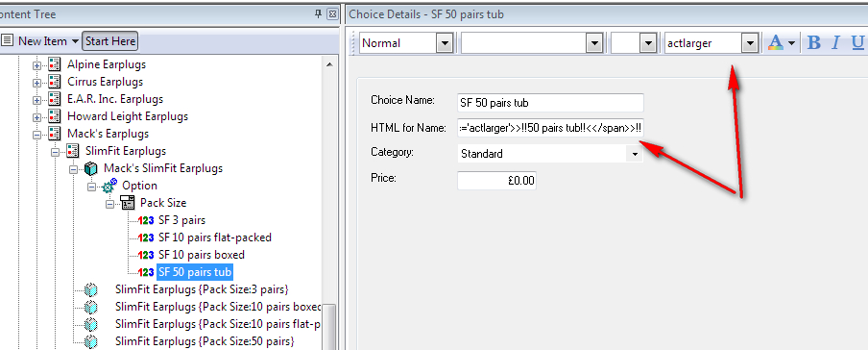The height and width of the screenshot is (350, 868).
Task: Toggle Italic formatting icon
Action: pyautogui.click(x=836, y=42)
